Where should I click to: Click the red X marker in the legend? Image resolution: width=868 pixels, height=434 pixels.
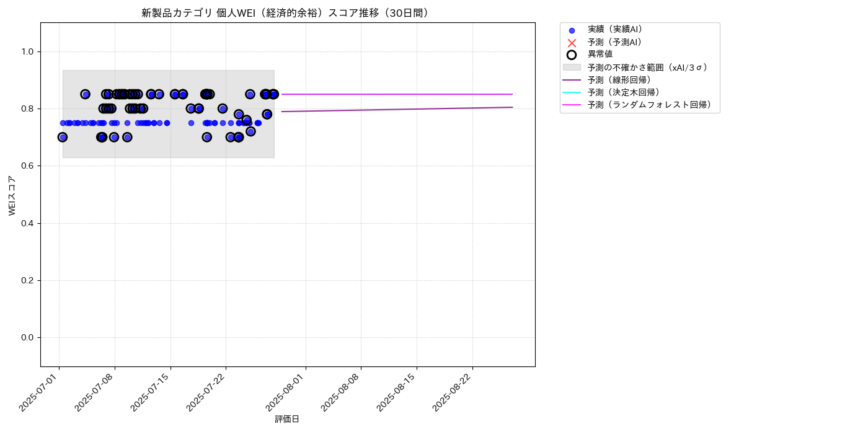click(572, 43)
